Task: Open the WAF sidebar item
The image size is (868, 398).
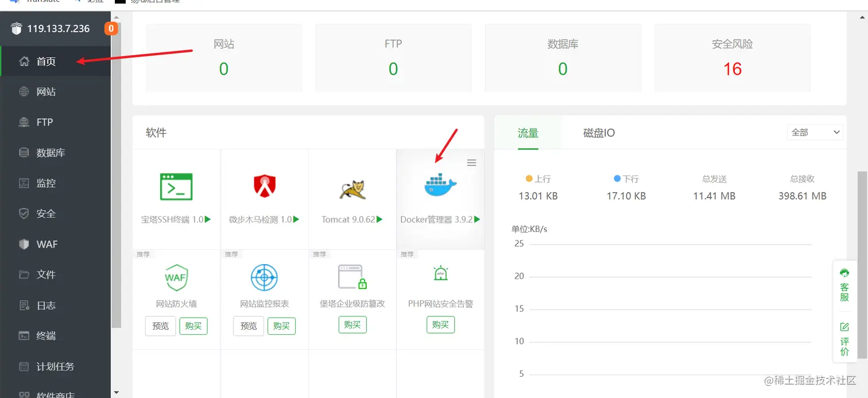Action: [x=56, y=244]
